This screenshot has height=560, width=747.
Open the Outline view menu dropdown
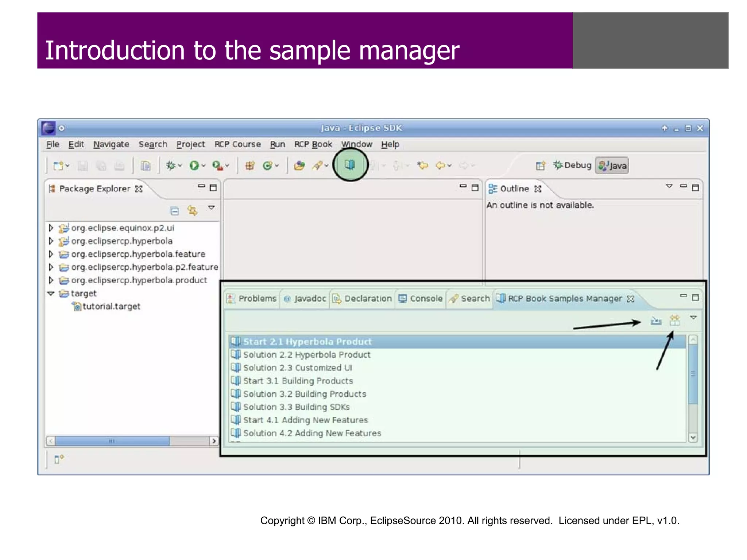tap(669, 186)
